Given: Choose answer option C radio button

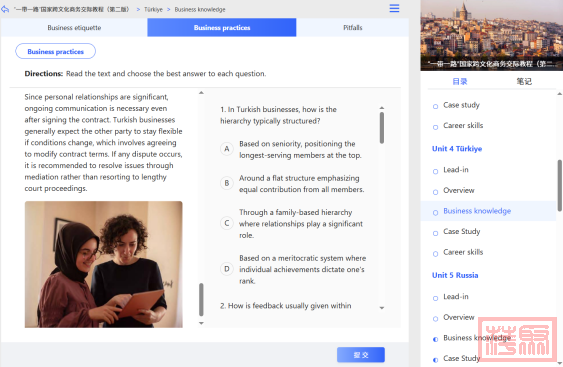Looking at the screenshot, I should 227,223.
